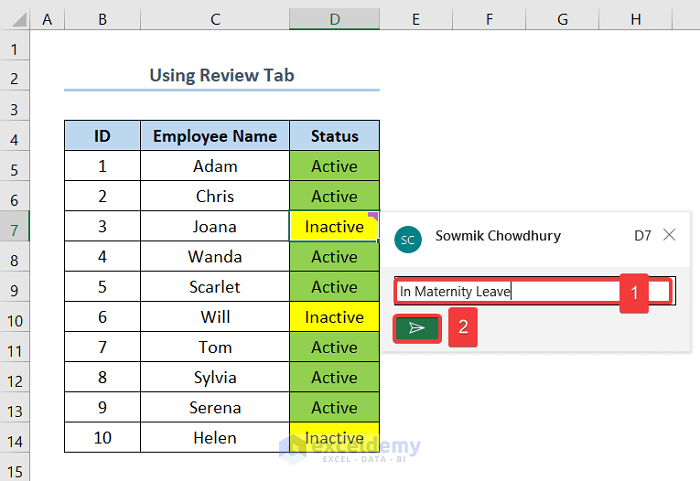Click the ID header cell
This screenshot has height=481, width=700.
102,136
